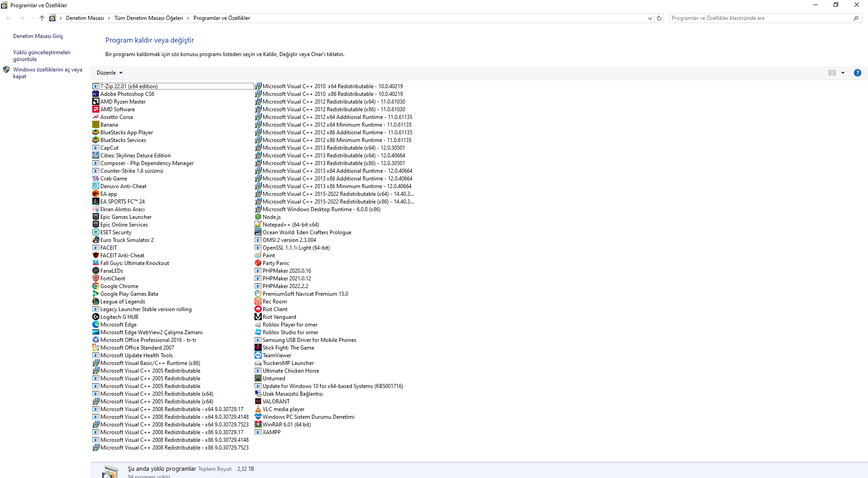This screenshot has width=868, height=478.
Task: Select Counter-Strike 1.6 sürümü
Action: coord(128,171)
